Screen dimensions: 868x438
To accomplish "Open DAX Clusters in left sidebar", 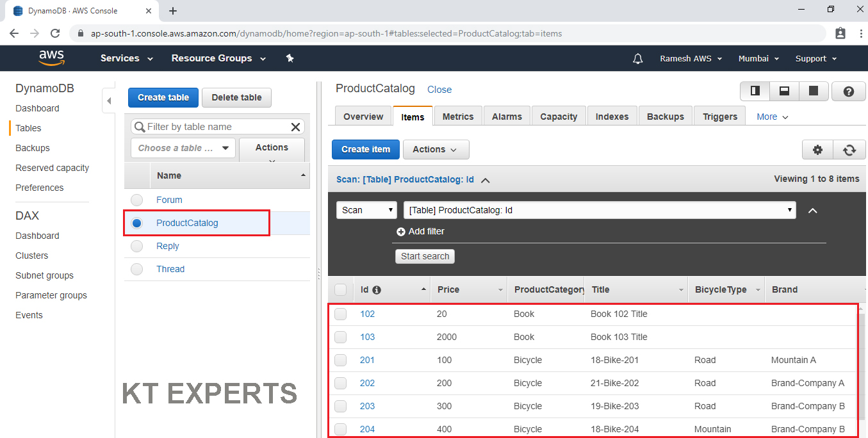I will (32, 256).
